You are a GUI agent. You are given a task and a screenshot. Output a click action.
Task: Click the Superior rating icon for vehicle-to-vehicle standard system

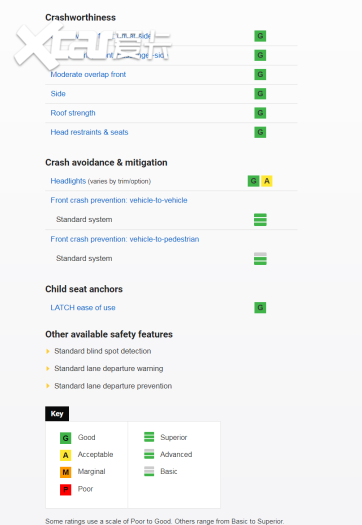click(x=260, y=220)
